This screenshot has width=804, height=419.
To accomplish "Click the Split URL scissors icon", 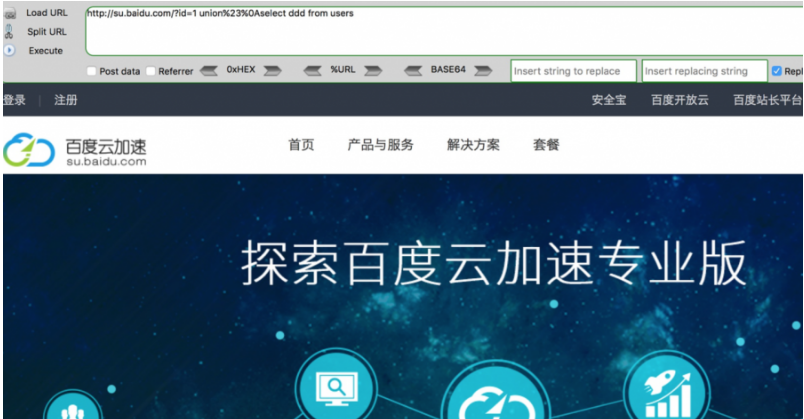I will [x=9, y=31].
